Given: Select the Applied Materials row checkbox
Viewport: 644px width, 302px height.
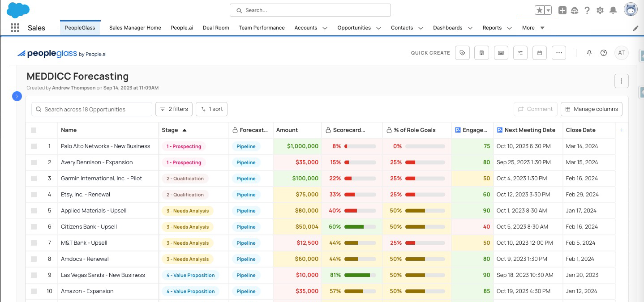Looking at the screenshot, I should click(x=34, y=211).
